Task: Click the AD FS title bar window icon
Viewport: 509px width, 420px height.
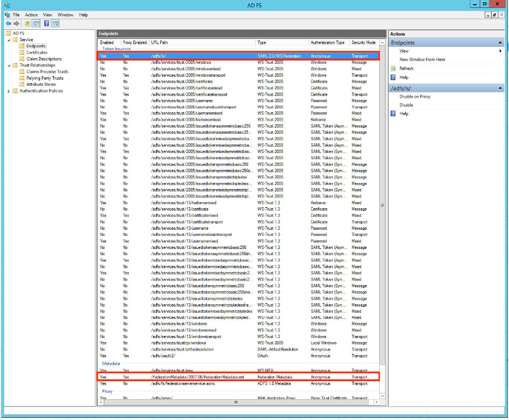Action: (x=7, y=5)
